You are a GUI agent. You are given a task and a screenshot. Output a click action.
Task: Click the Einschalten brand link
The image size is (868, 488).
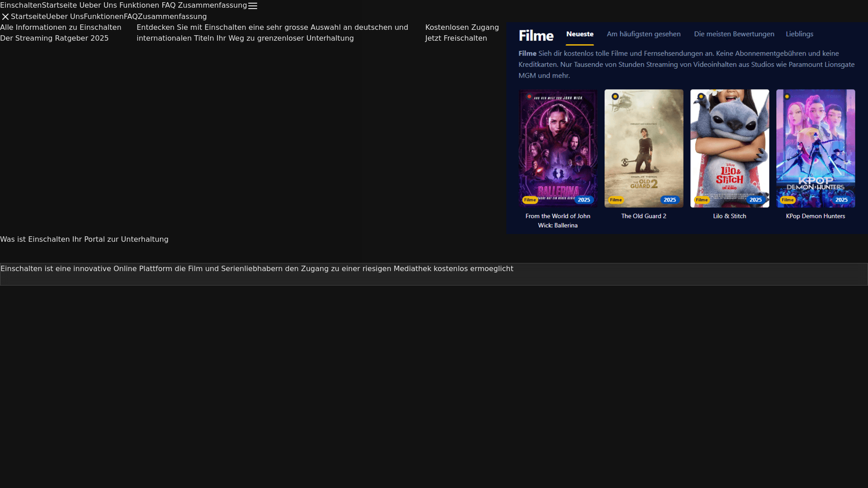pos(21,5)
